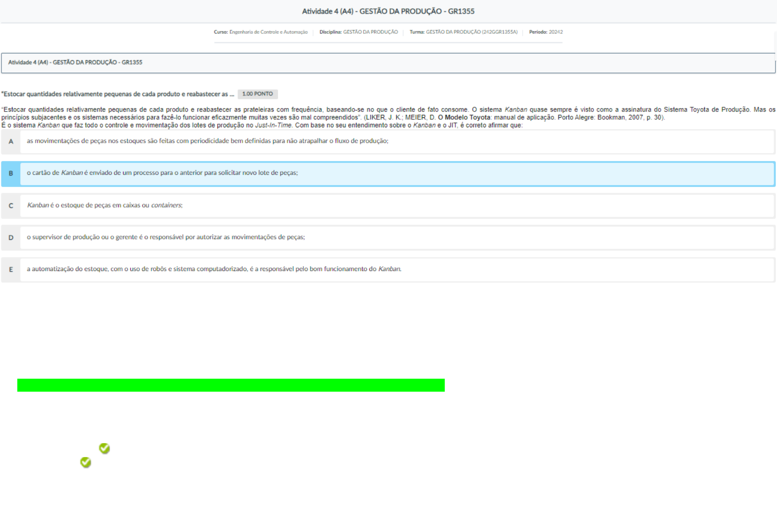This screenshot has width=777, height=532.
Task: Click the Turma 242GGR1355A label
Action: pos(464,32)
